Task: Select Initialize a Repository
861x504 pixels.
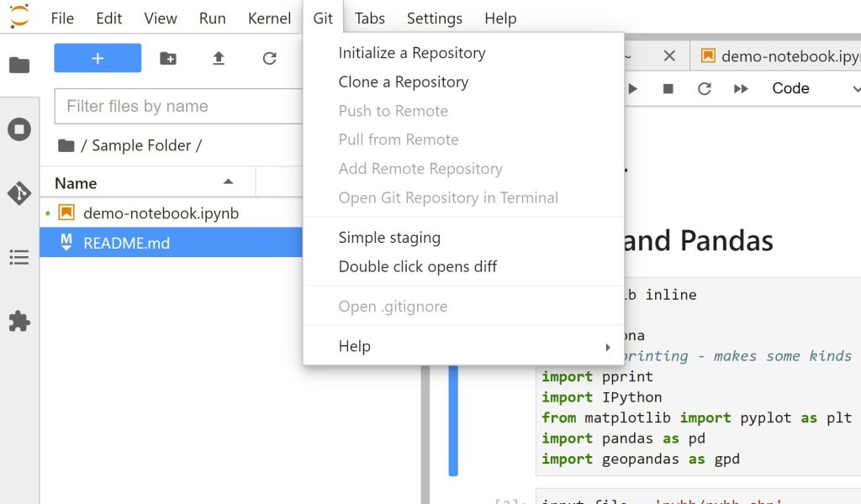Action: pyautogui.click(x=411, y=52)
